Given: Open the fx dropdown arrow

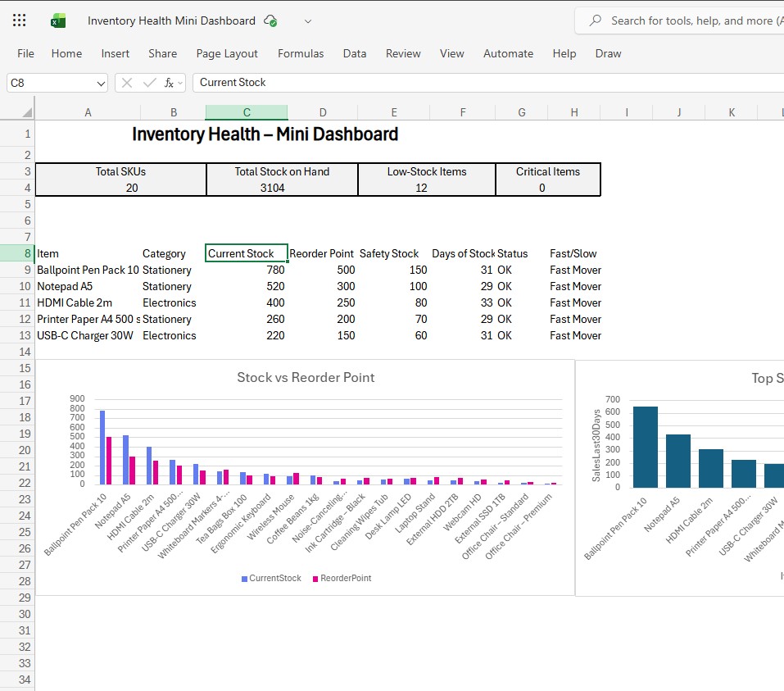Looking at the screenshot, I should [x=180, y=83].
